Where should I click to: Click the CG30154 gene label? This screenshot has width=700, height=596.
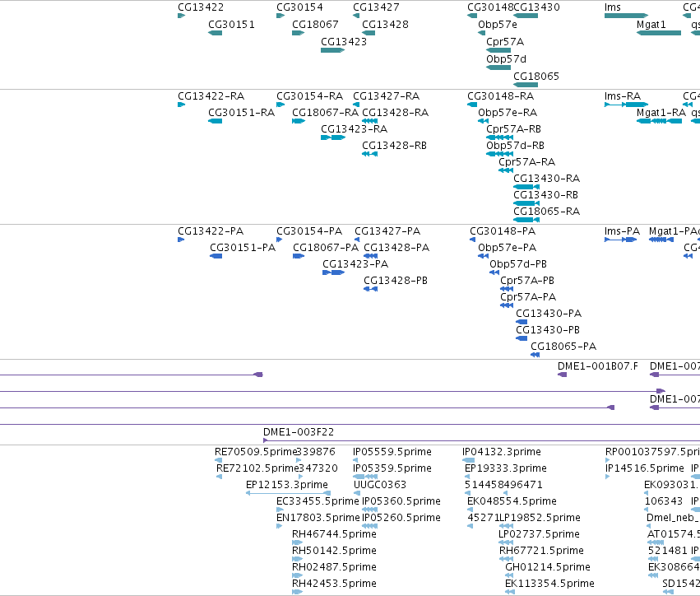(x=299, y=7)
